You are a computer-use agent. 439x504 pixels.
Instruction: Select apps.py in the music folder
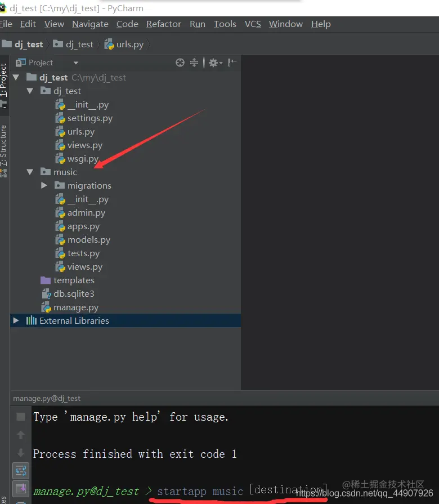(78, 226)
